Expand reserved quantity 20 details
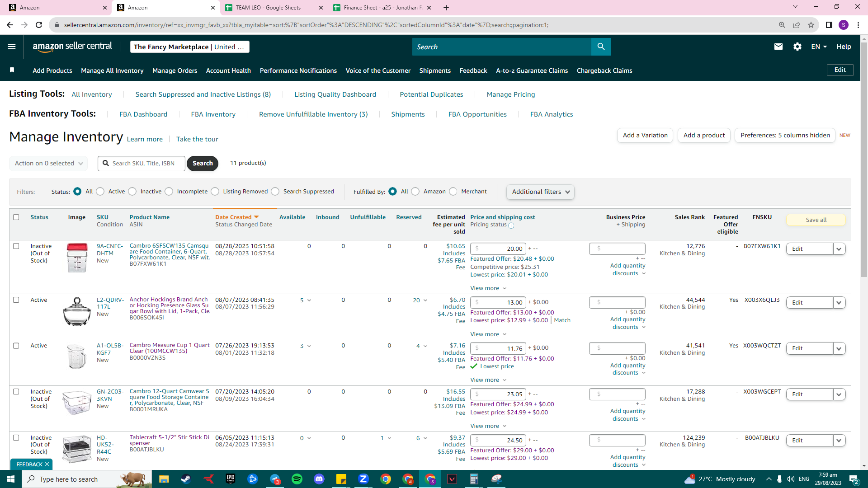The height and width of the screenshot is (488, 868). (x=420, y=300)
